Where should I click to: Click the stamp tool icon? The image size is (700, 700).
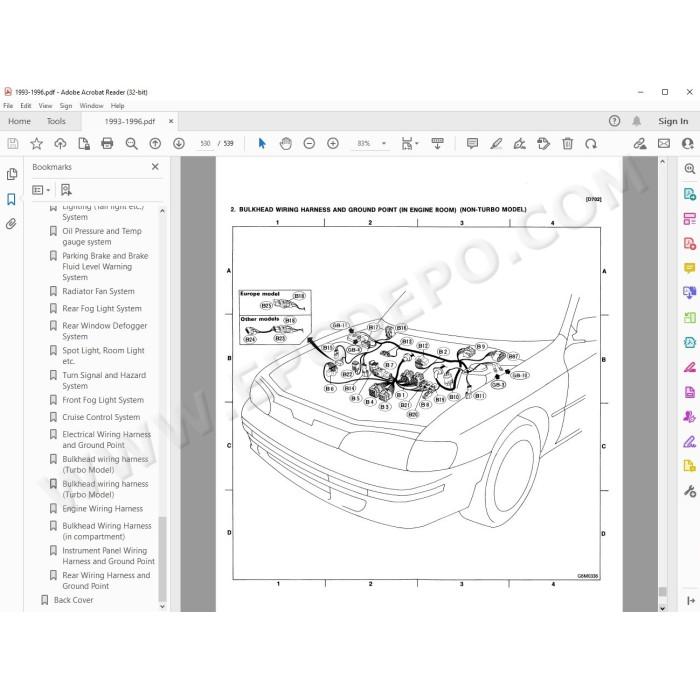(543, 143)
